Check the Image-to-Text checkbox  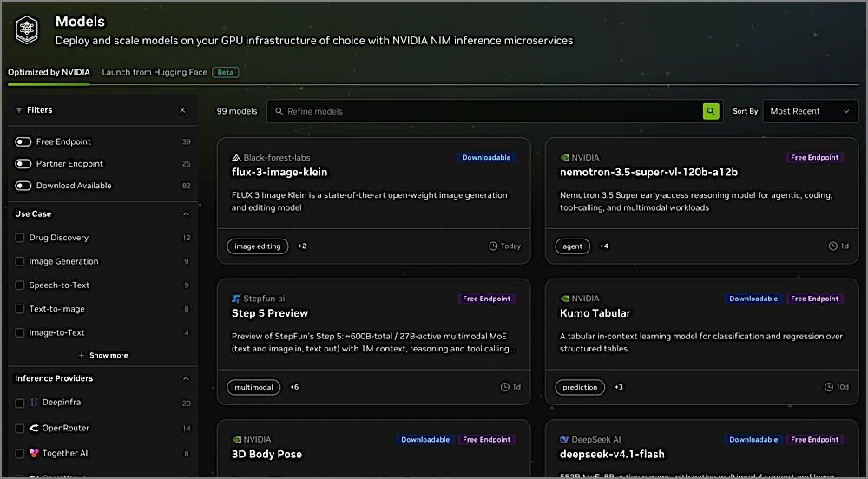click(20, 333)
